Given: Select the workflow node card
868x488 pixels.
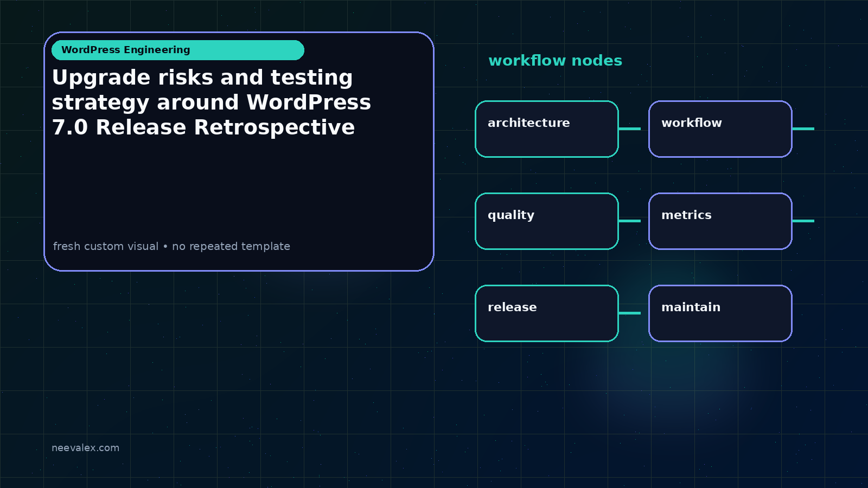Looking at the screenshot, I should pyautogui.click(x=720, y=129).
